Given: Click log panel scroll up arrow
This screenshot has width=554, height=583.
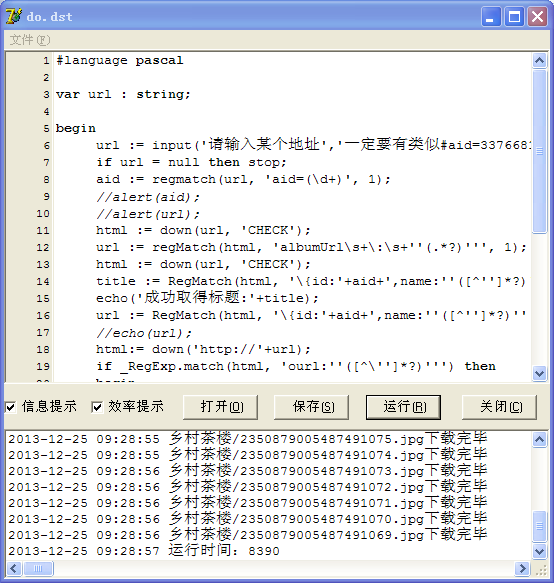Looking at the screenshot, I should coord(539,439).
